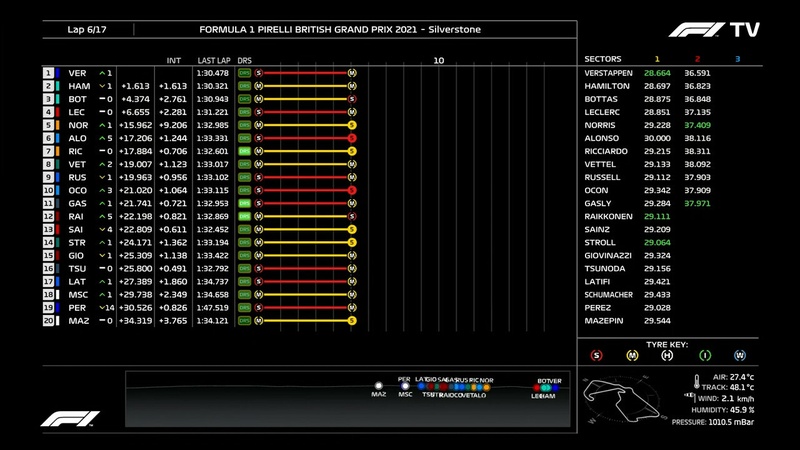The image size is (800, 450).
Task: Select driver HAM in the timing list
Action: (79, 86)
